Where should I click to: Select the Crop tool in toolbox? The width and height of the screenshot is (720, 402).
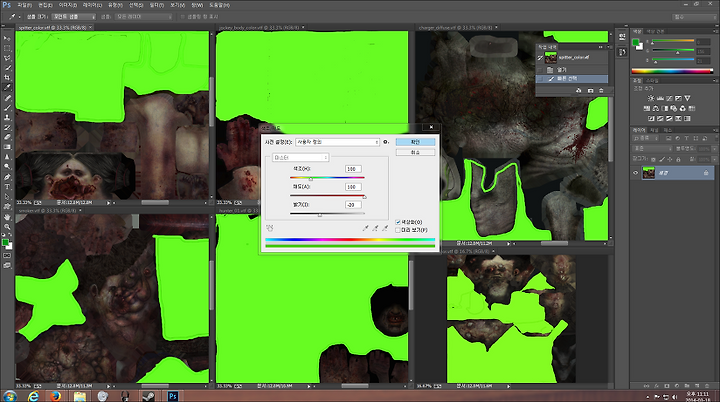click(7, 78)
